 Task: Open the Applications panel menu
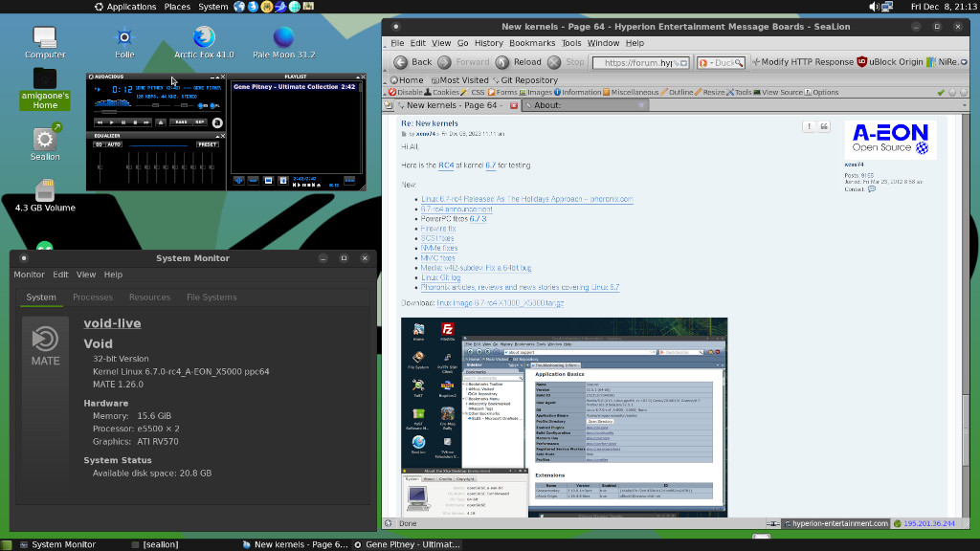tap(125, 7)
